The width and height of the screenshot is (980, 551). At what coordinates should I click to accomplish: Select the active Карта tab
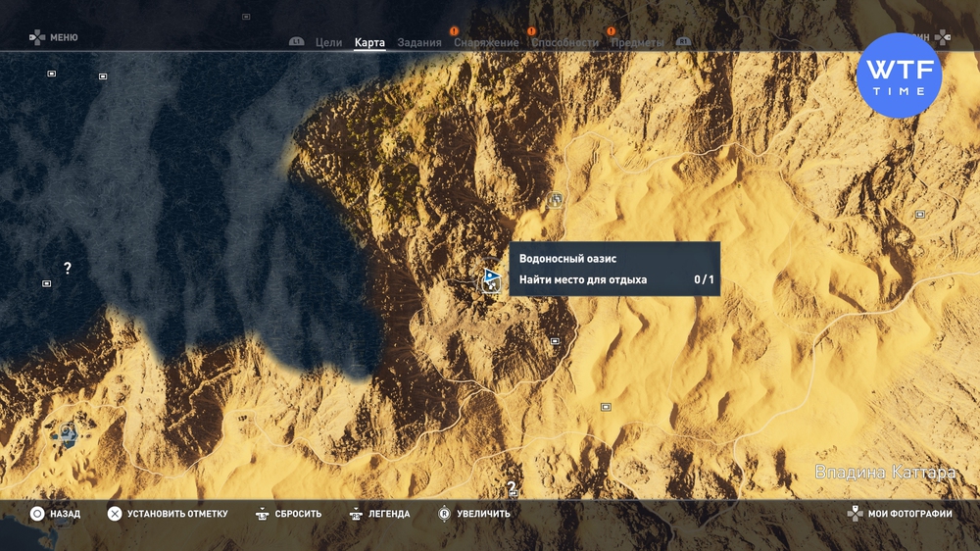[369, 43]
